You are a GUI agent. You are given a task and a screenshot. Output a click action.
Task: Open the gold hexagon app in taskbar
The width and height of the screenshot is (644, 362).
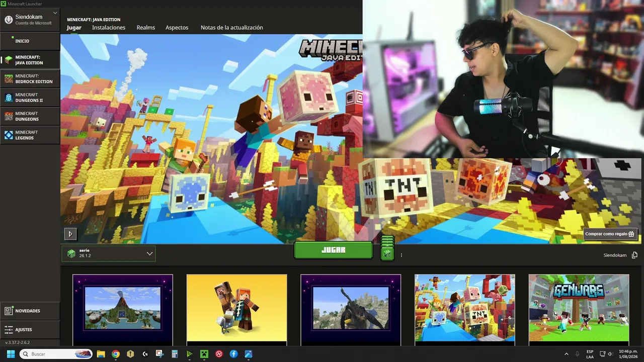pyautogui.click(x=130, y=354)
